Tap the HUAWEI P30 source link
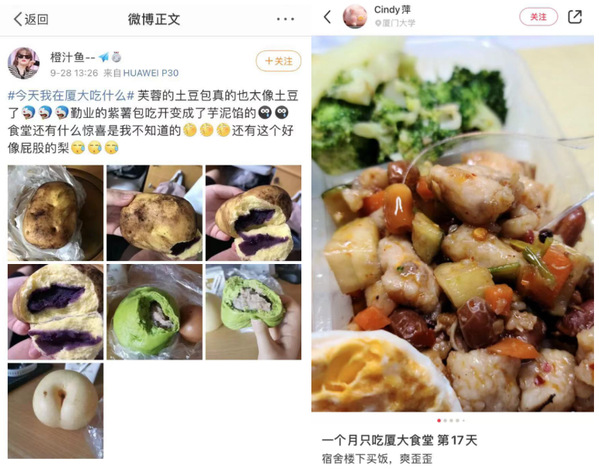The height and width of the screenshot is (469, 599). pos(151,73)
